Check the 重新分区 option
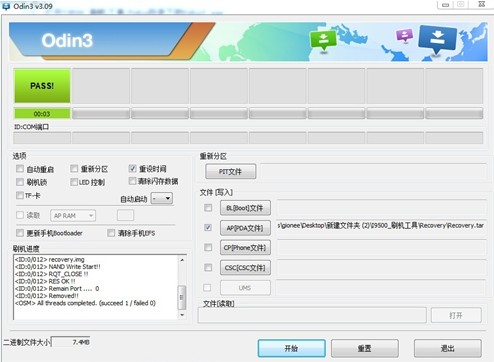This screenshot has height=362, width=494. (74, 168)
